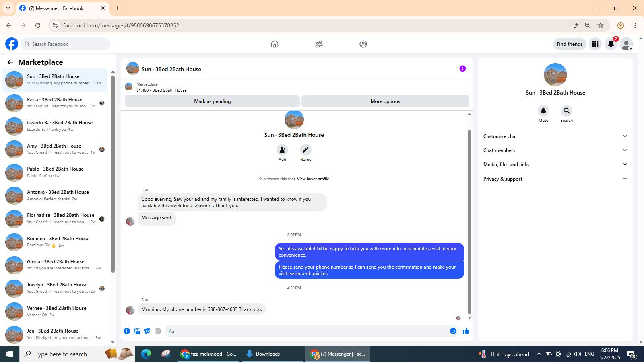Open Amy · 3Bed 2Bath House conversation

coord(55,149)
